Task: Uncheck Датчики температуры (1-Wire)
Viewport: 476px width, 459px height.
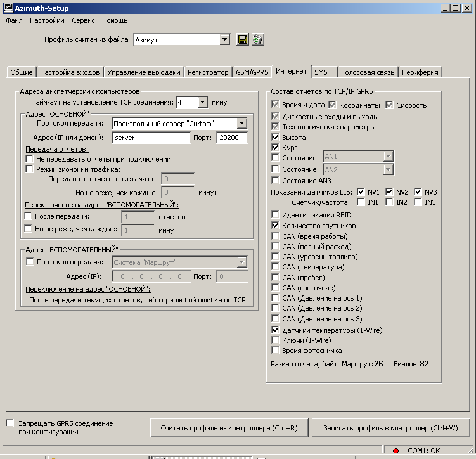Action: click(275, 330)
